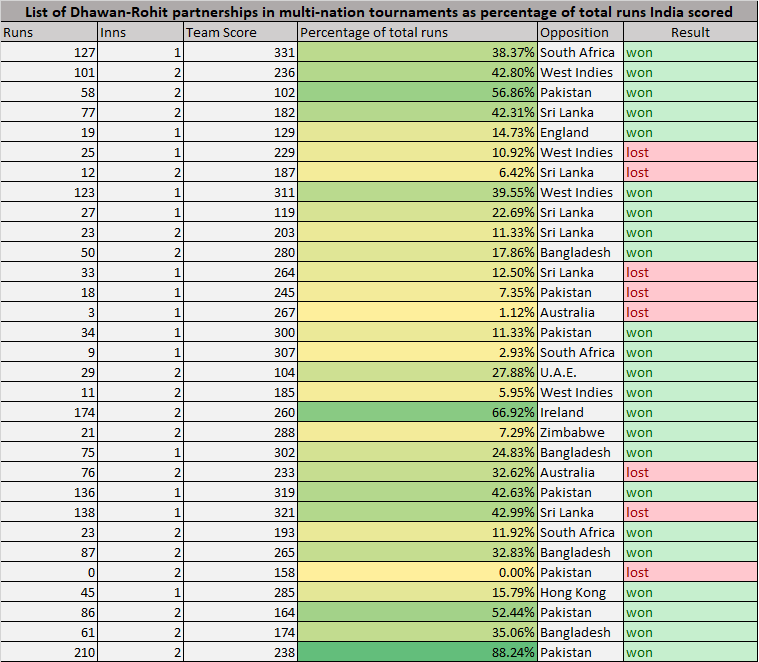Click the Team Score column header
Screen dimensions: 759x662
(x=241, y=32)
